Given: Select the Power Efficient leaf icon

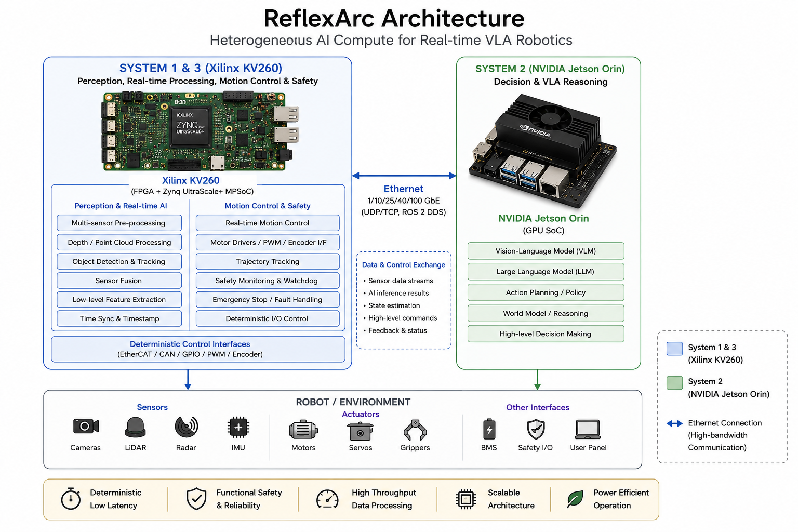Looking at the screenshot, I should tap(575, 499).
